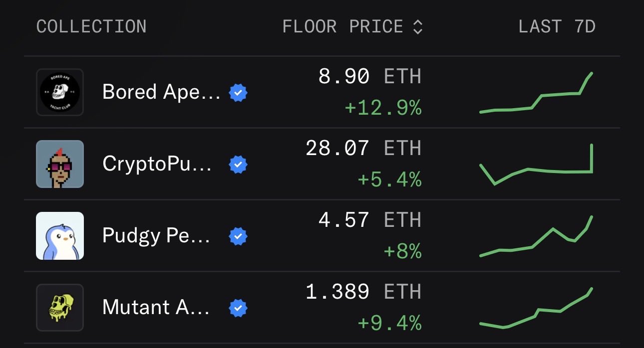Click the Last 7D column header

pos(557,26)
